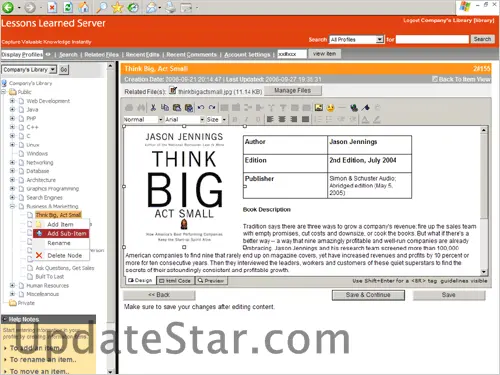This screenshot has width=500, height=375.
Task: Click the Manage Files button
Action: point(293,91)
